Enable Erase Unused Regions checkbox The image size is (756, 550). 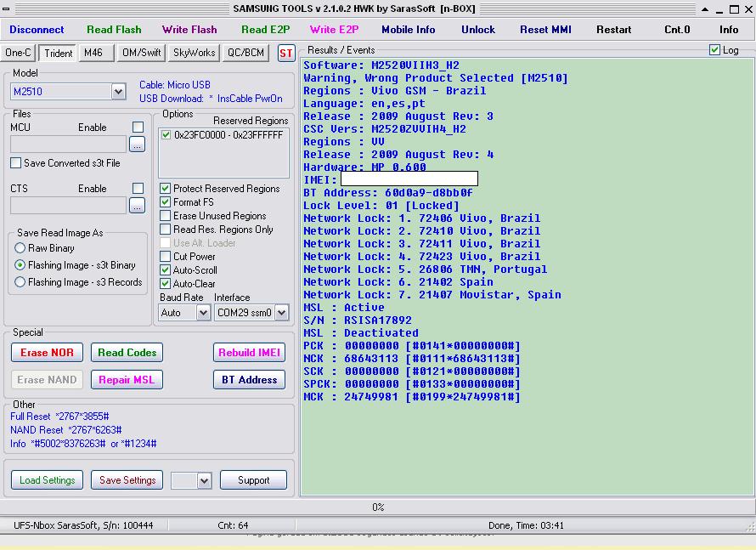click(x=166, y=215)
